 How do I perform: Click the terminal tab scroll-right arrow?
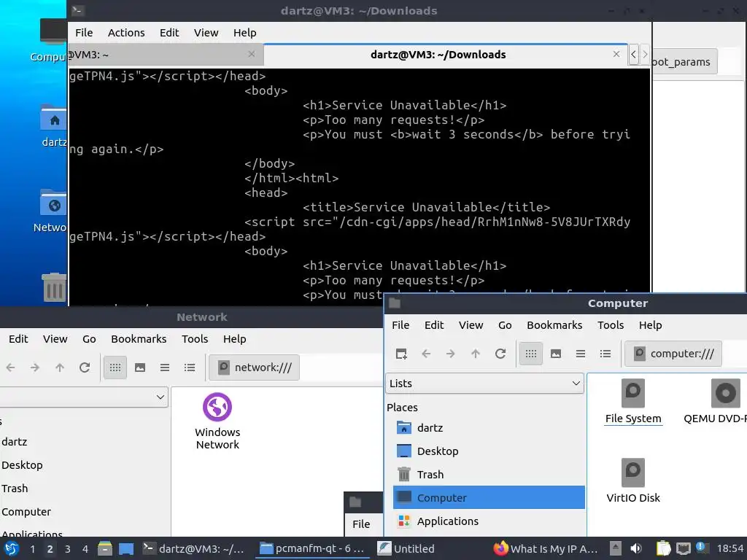[645, 54]
